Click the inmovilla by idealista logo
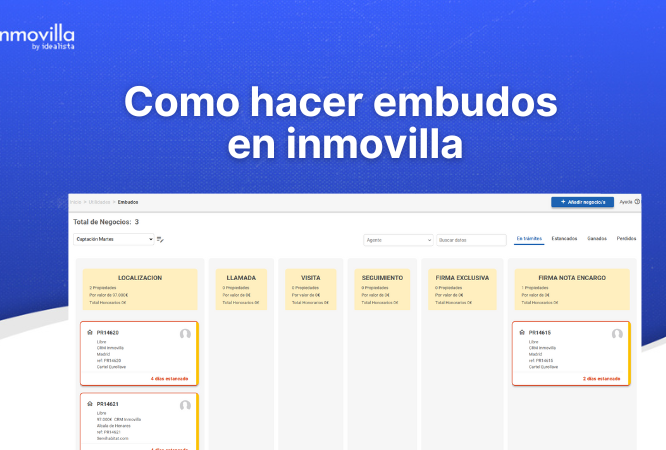This screenshot has height=450, width=666. tap(36, 37)
